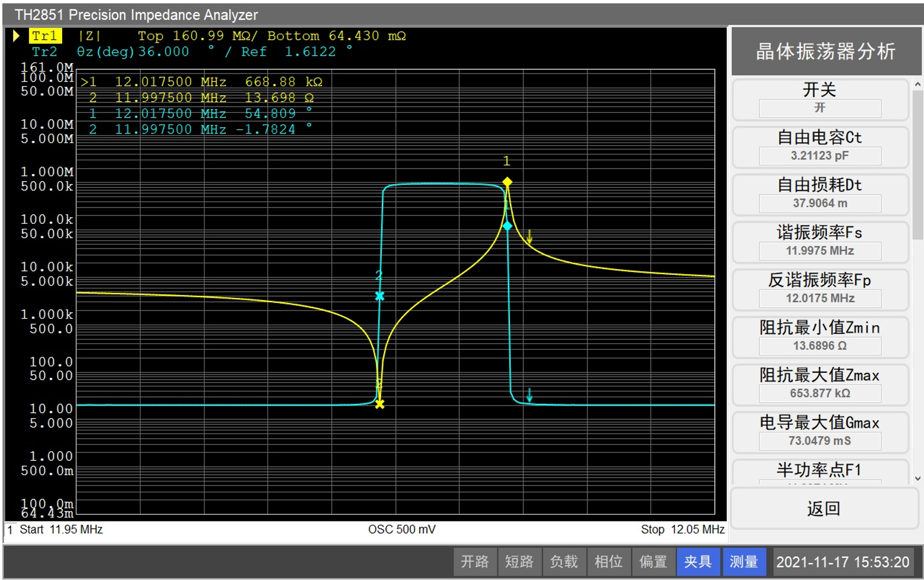Click the 自由电容Ct softkey
Image resolution: width=924 pixels, height=580 pixels.
coord(819,147)
